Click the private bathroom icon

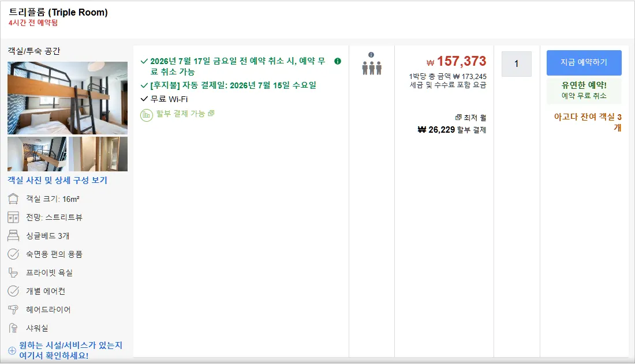pos(13,272)
